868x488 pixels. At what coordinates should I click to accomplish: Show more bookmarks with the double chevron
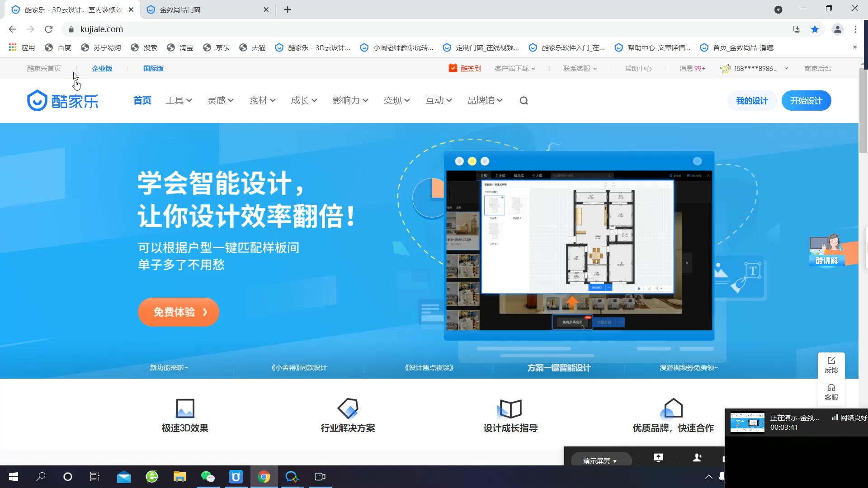coord(854,47)
